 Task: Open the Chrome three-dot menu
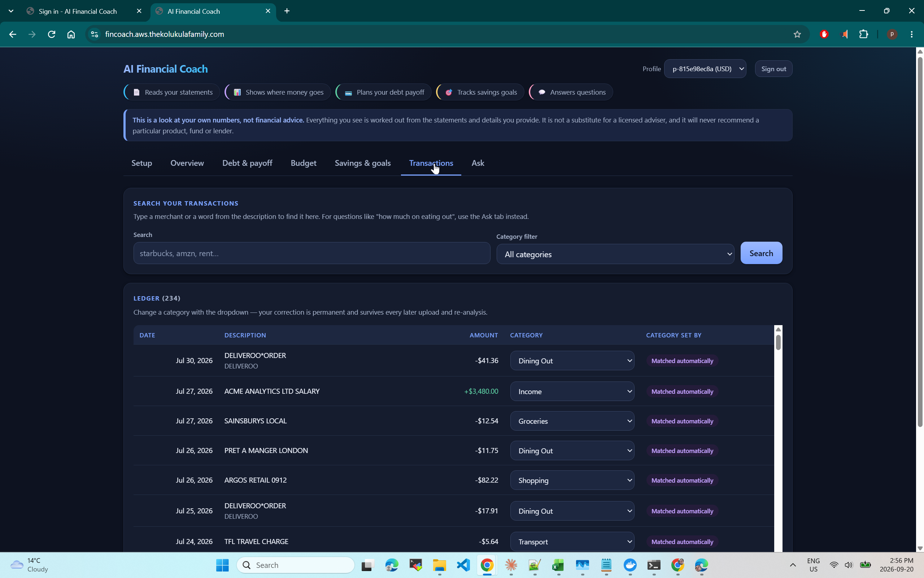(912, 34)
